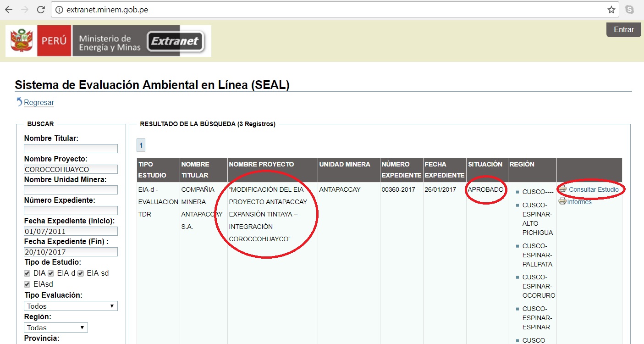
Task: Open the Informes link
Action: [x=579, y=202]
